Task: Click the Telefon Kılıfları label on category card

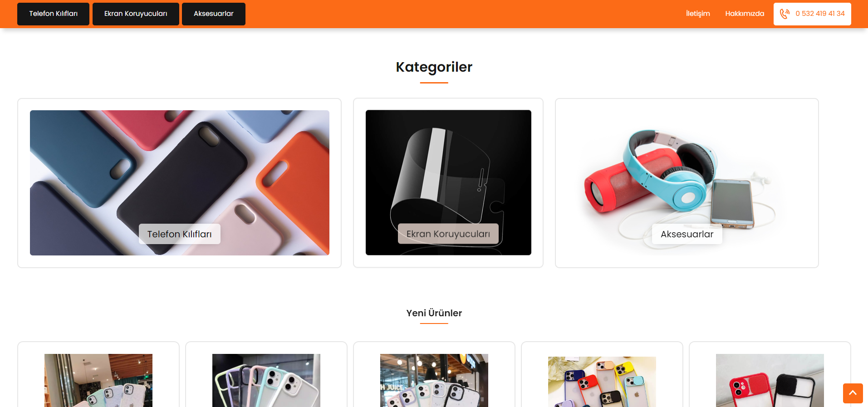Action: point(180,234)
